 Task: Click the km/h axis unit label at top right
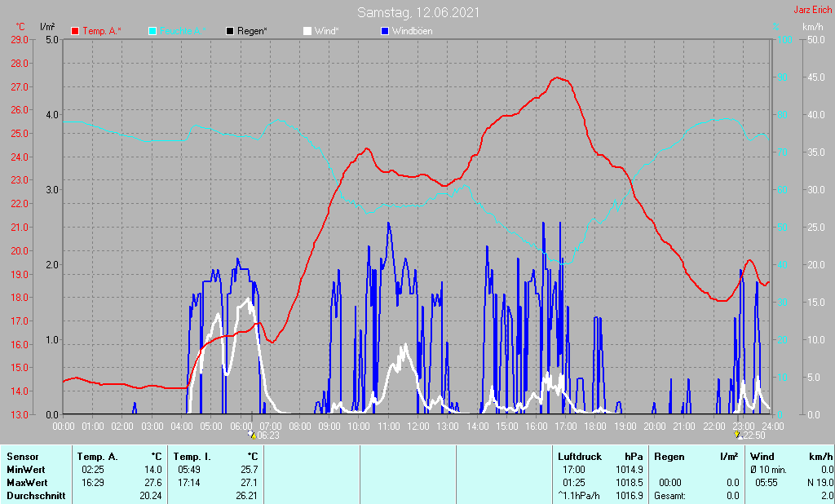tap(812, 27)
